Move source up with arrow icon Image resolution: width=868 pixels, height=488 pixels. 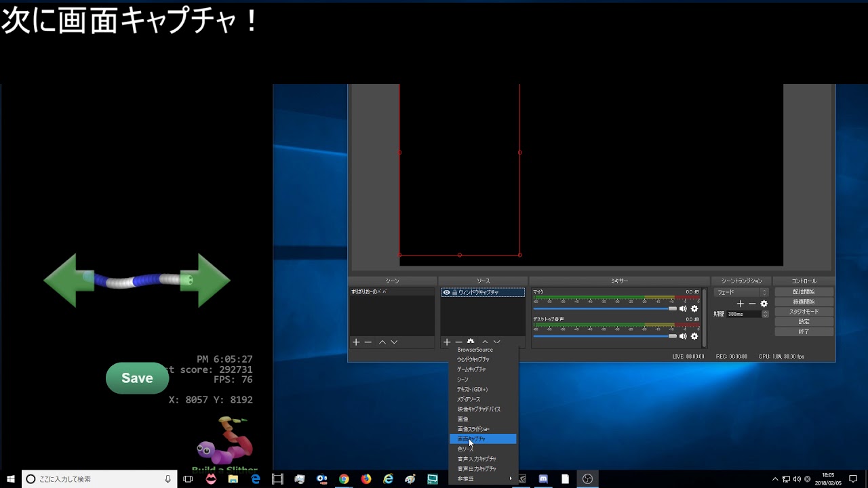coord(485,342)
